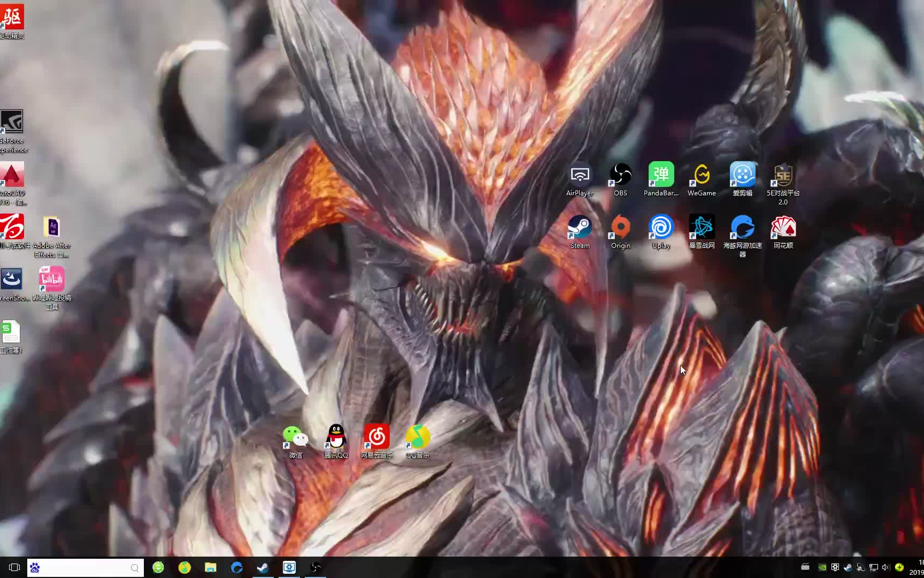924x578 pixels.
Task: Launch 腾讯QQ from the desktop
Action: tap(336, 442)
